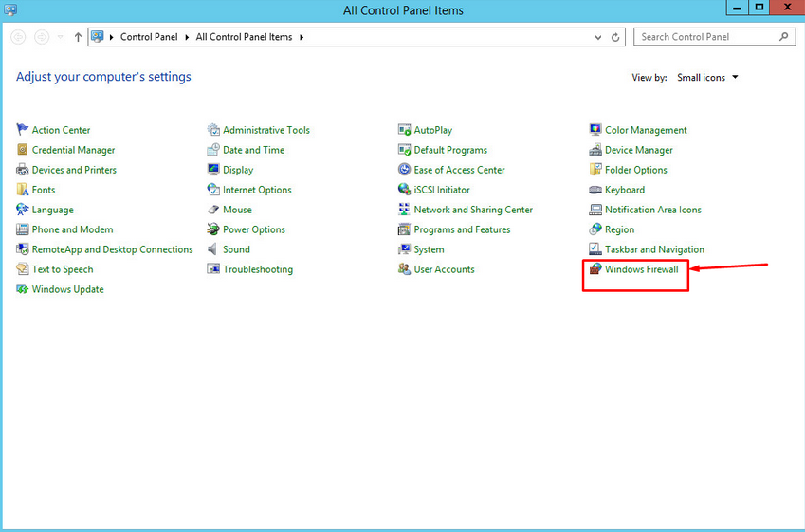This screenshot has width=805, height=532.
Task: Open the Windows Update icon
Action: [23, 289]
